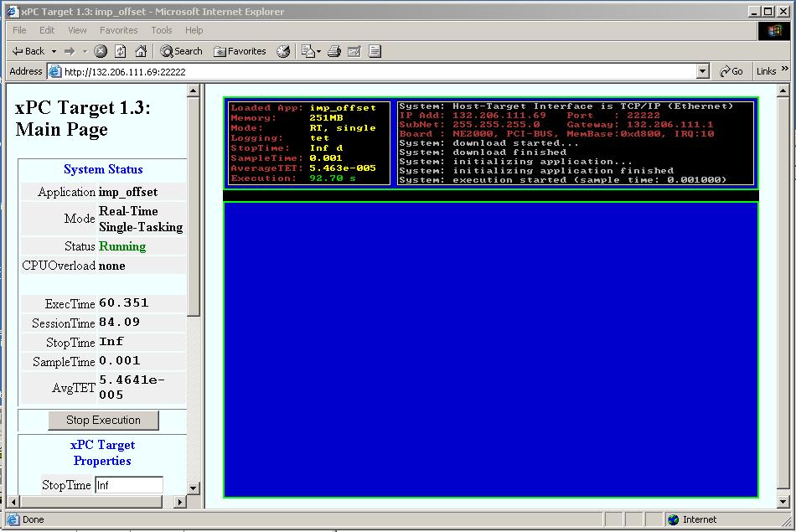
Task: Click the imp_offset application name
Action: coord(128,193)
